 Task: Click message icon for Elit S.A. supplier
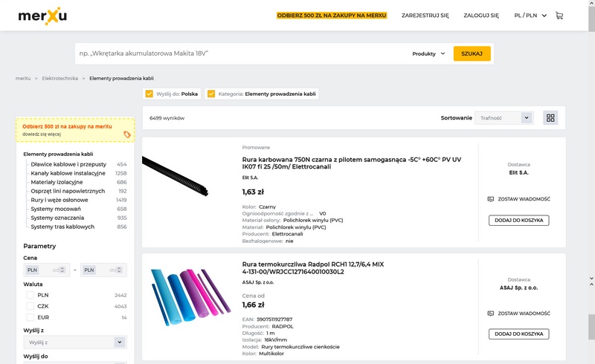[491, 199]
